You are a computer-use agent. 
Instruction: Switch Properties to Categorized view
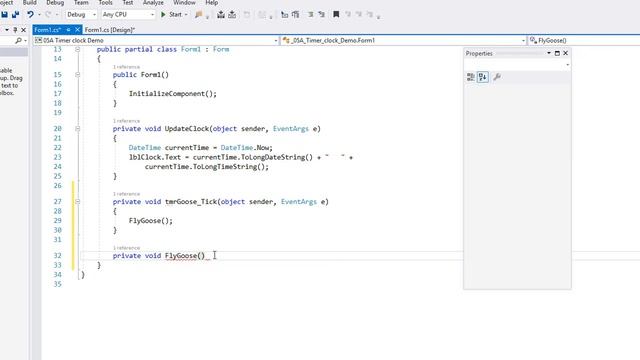(471, 77)
